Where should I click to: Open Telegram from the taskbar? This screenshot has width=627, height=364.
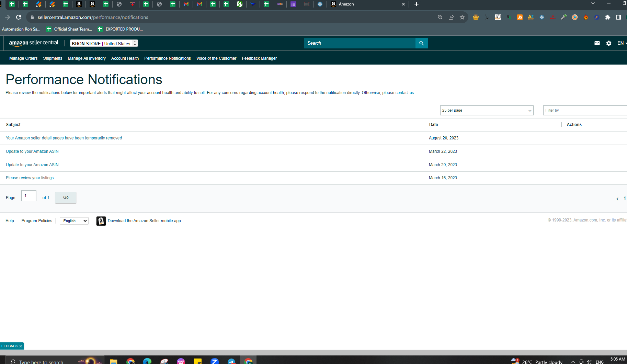coord(231,361)
